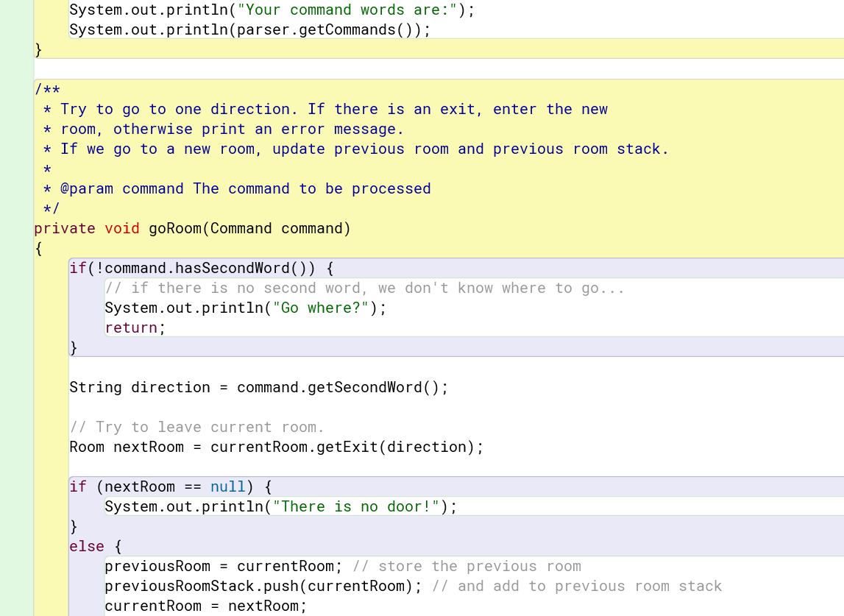Click the Javadoc closing "*/" line
The image size is (844, 616).
pos(52,209)
